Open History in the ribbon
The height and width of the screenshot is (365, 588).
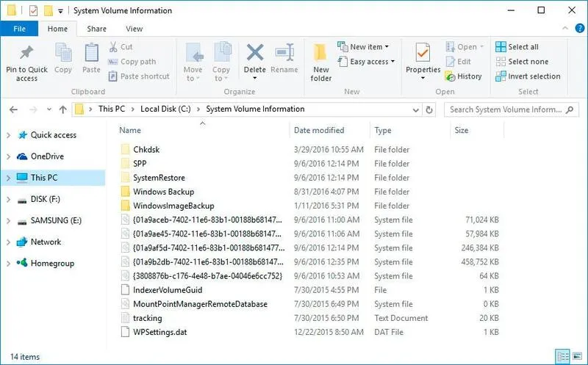463,76
